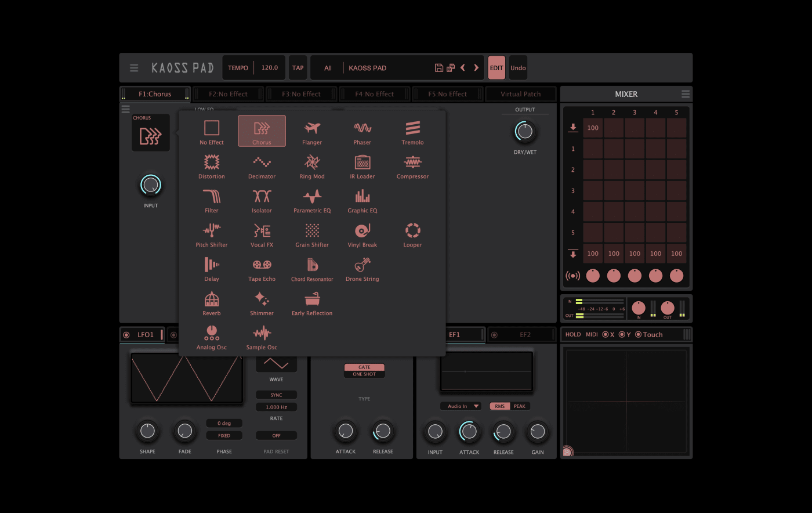812x513 pixels.
Task: Choose the IR Loader effect
Action: point(362,165)
